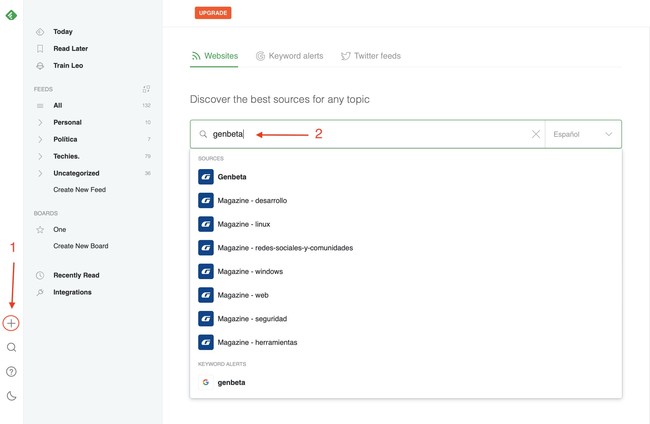Click the Google icon beside genbeta keyword alert
Image resolution: width=650 pixels, height=424 pixels.
tap(206, 382)
